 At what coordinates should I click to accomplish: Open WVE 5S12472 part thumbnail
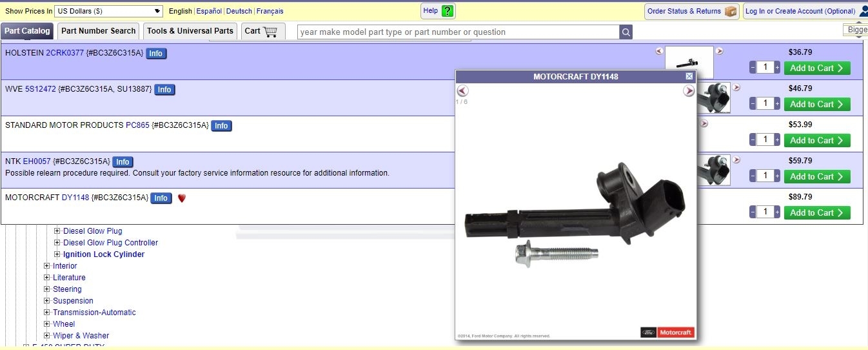(714, 98)
